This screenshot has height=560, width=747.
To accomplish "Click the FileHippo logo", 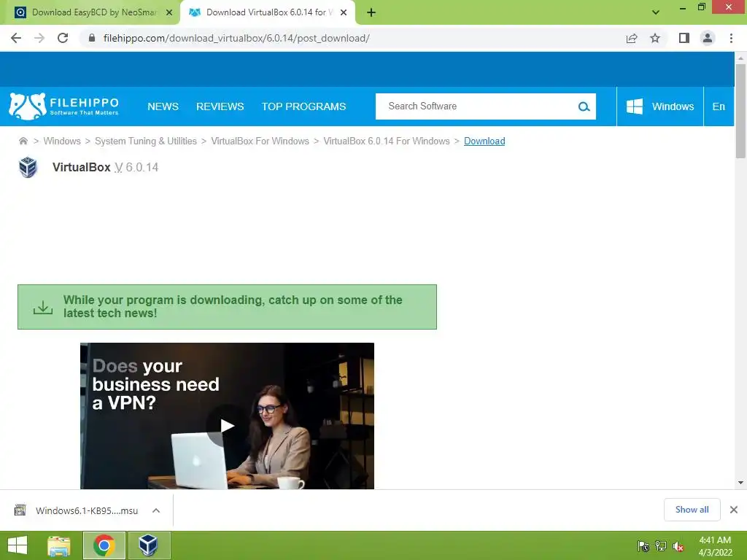I will 64,106.
